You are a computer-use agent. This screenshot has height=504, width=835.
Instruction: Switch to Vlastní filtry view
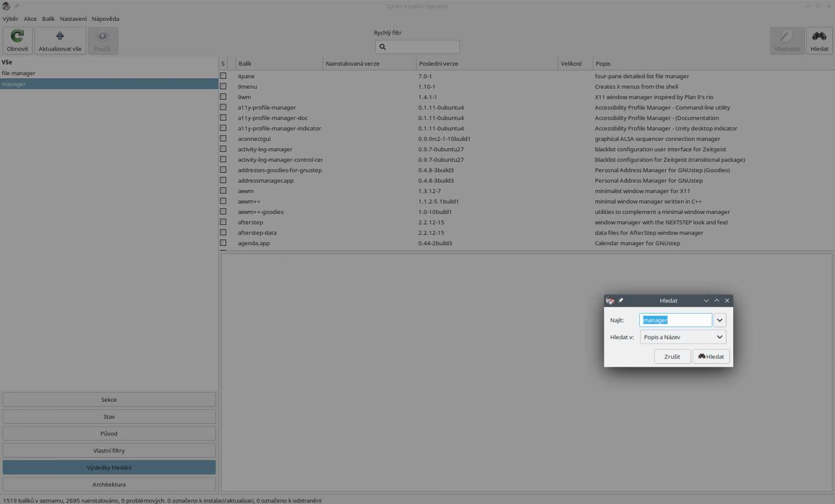(109, 450)
